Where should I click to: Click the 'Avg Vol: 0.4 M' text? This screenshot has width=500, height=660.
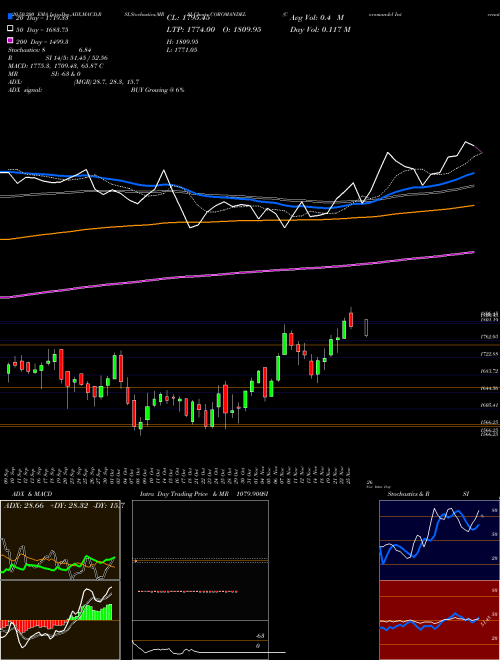pos(316,18)
